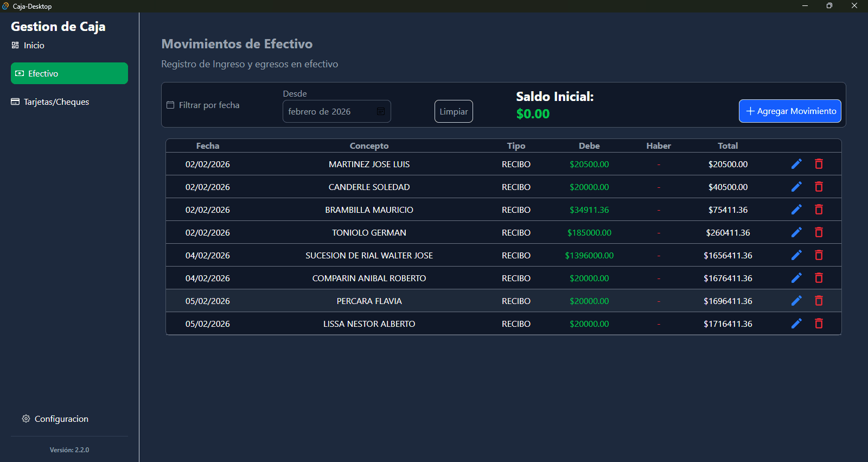Delete the MARTINEZ JOSE LUIS row
The width and height of the screenshot is (868, 462).
click(x=819, y=164)
